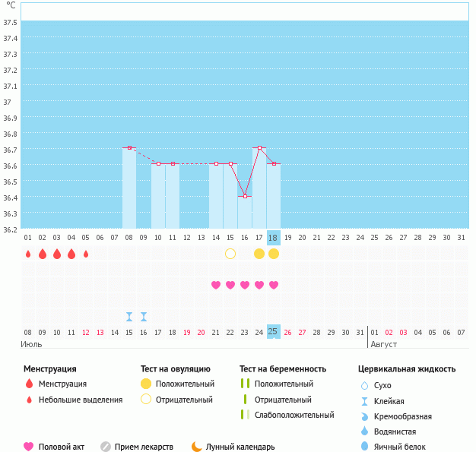This screenshot has width=476, height=452.
Task: Click the highlighted date 25 in July
Action: coord(274,331)
